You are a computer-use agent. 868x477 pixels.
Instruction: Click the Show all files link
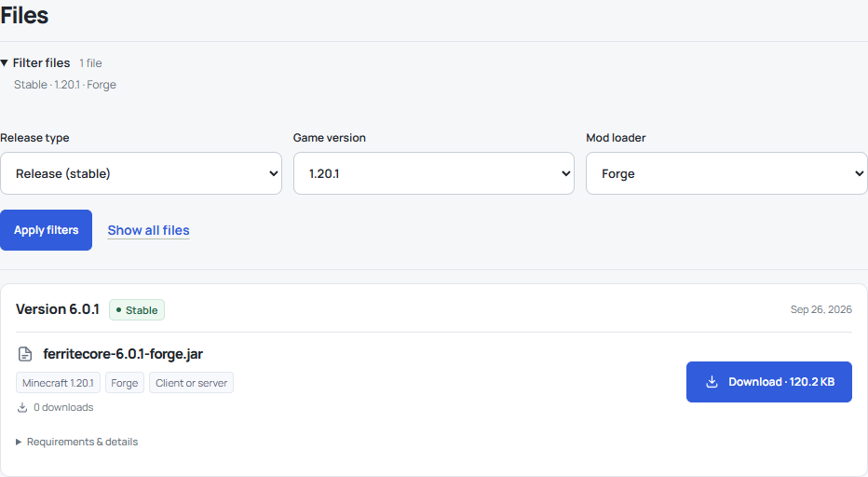pyautogui.click(x=148, y=230)
